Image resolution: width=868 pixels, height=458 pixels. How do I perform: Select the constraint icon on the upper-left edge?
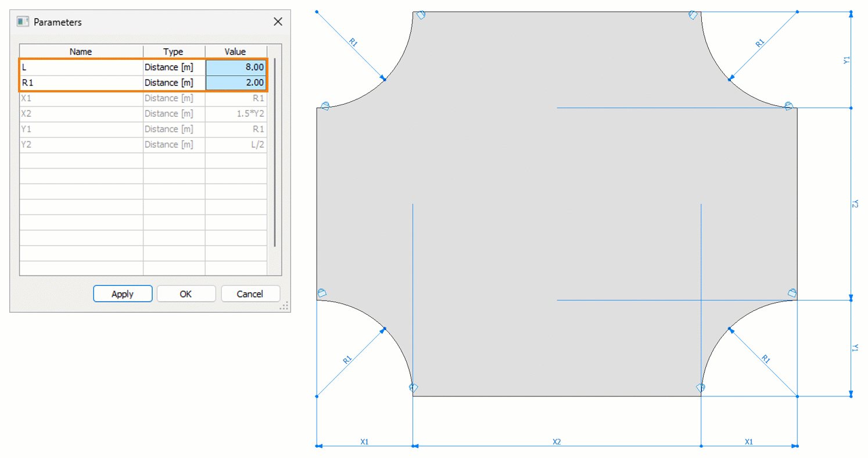coord(325,105)
